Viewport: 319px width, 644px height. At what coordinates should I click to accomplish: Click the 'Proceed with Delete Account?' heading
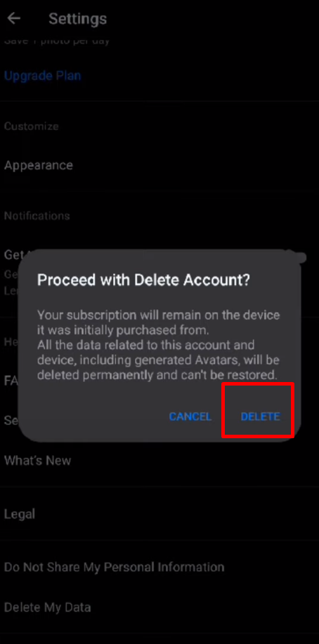(143, 280)
